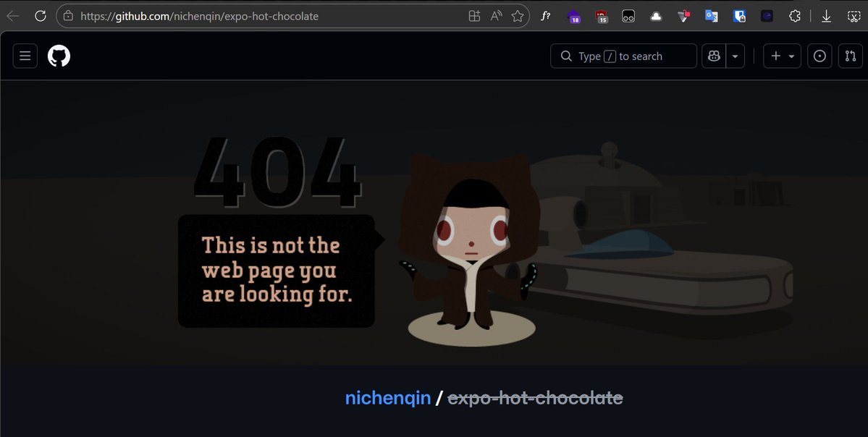Open the Extensions puzzle piece menu
Screen dimensions: 868x437
(795, 16)
